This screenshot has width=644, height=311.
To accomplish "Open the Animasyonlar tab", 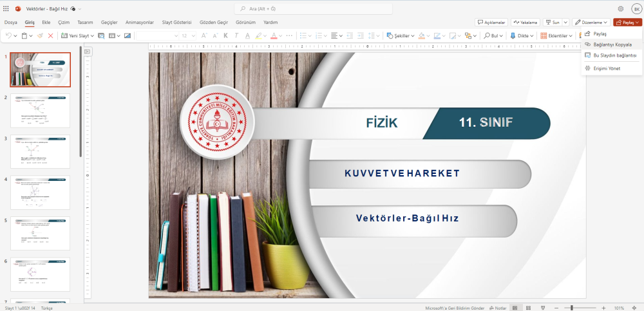I will (140, 22).
